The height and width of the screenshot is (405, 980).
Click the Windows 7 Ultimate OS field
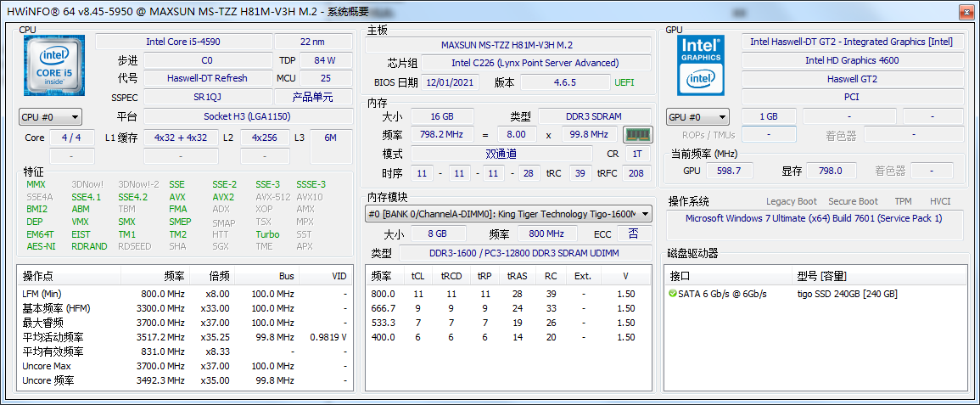click(x=814, y=218)
